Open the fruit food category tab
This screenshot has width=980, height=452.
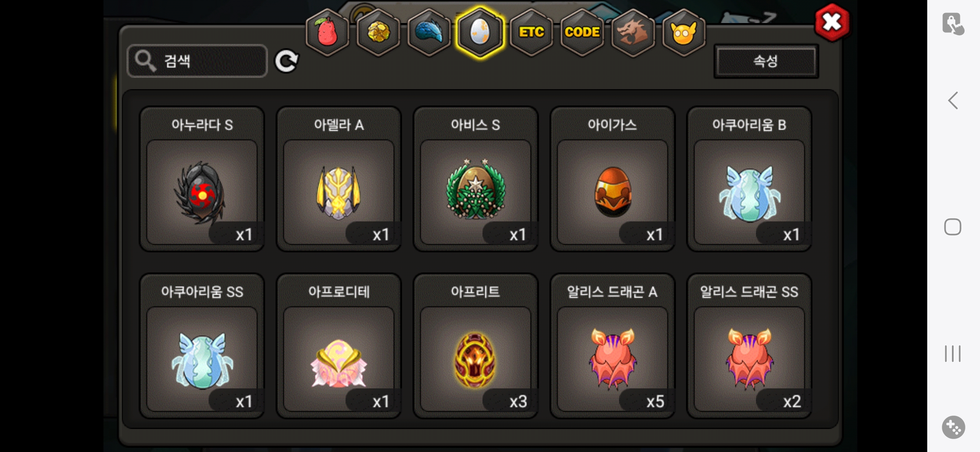click(x=328, y=32)
